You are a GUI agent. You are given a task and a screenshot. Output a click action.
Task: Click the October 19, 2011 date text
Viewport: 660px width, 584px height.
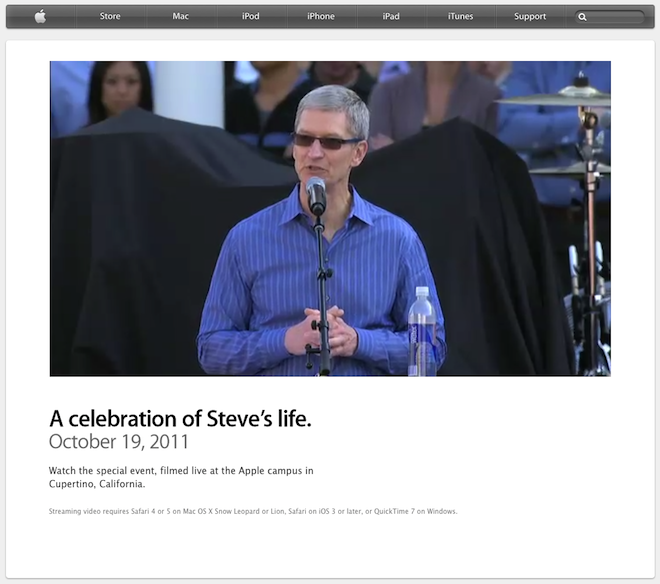coord(119,442)
